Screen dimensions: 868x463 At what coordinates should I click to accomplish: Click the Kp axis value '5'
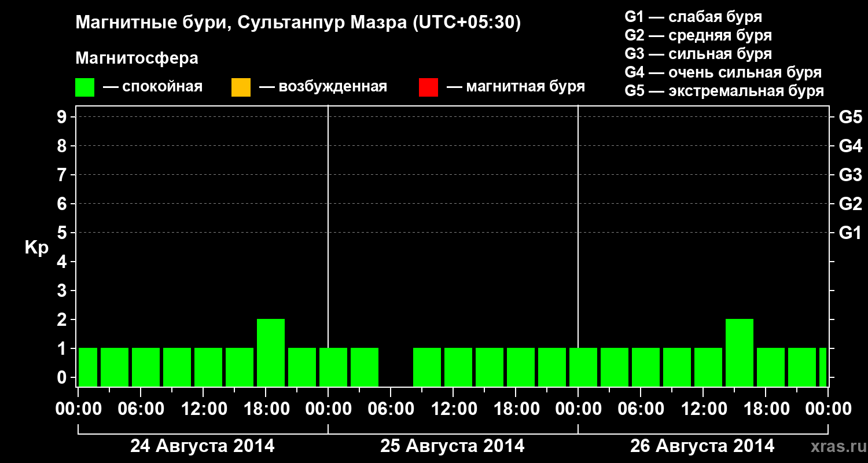pyautogui.click(x=63, y=233)
